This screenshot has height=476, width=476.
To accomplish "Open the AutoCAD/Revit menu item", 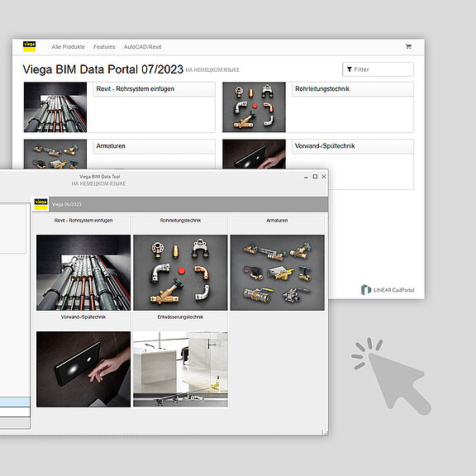I will pyautogui.click(x=142, y=47).
